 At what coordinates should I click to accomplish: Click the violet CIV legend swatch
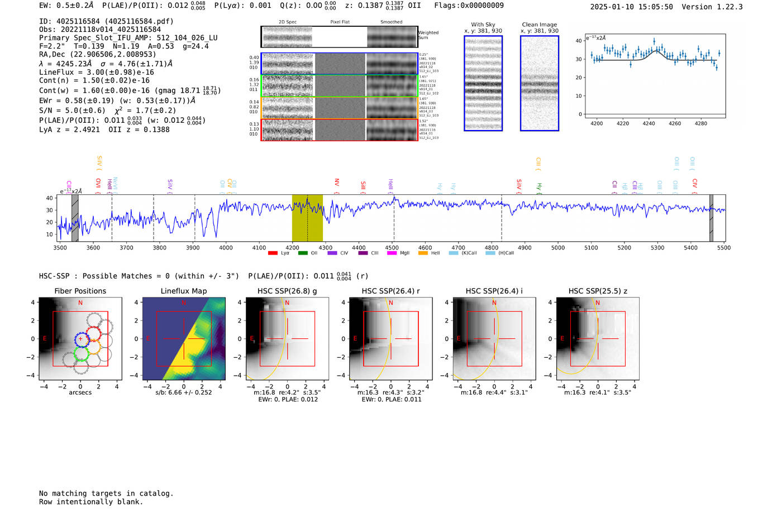(x=332, y=253)
